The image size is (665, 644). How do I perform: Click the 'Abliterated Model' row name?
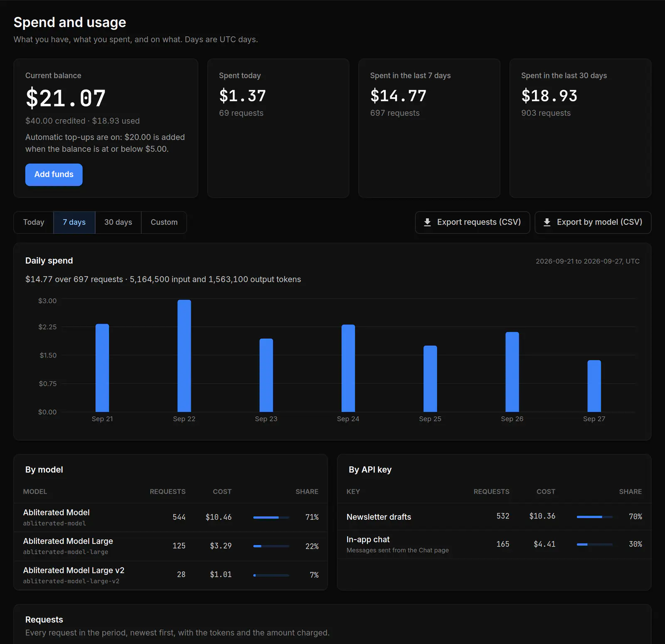[x=57, y=513]
